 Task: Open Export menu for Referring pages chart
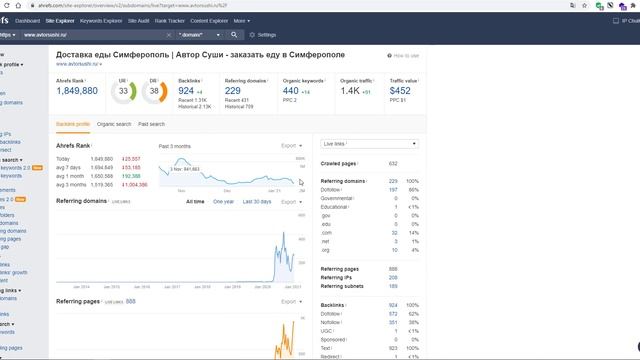pos(291,302)
